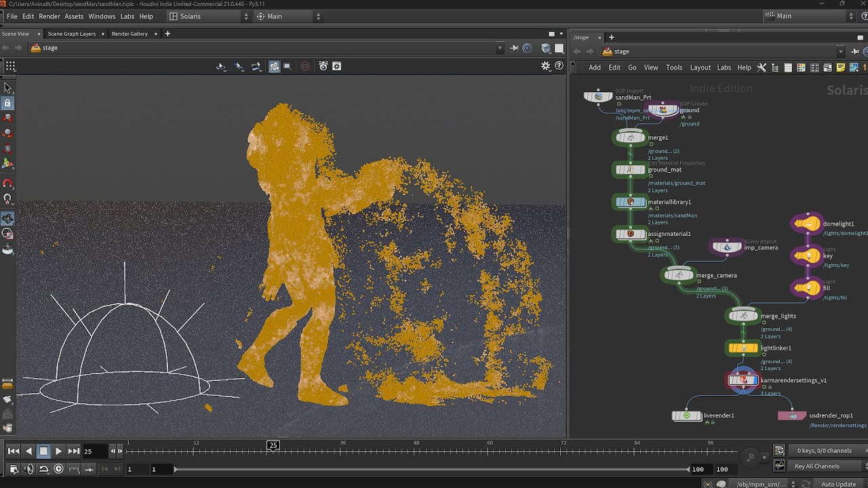Image resolution: width=868 pixels, height=488 pixels.
Task: Click the red magnet snapping tool icon
Action: click(x=7, y=184)
